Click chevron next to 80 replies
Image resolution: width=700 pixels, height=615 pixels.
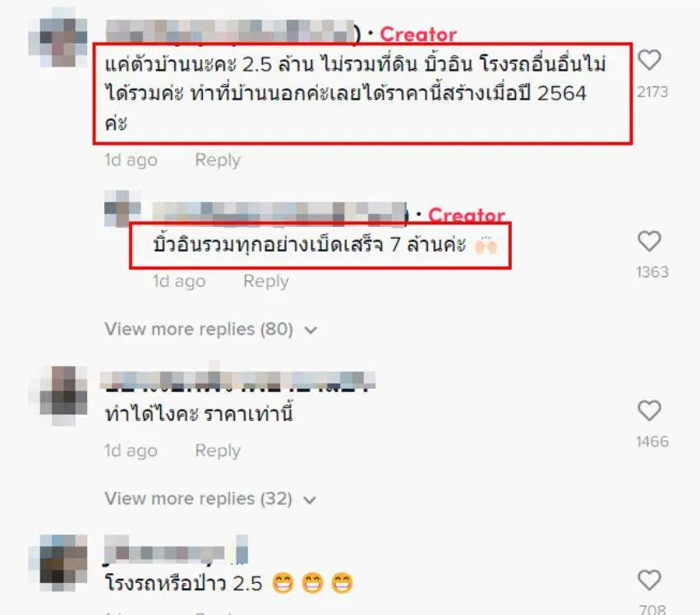[x=311, y=331]
